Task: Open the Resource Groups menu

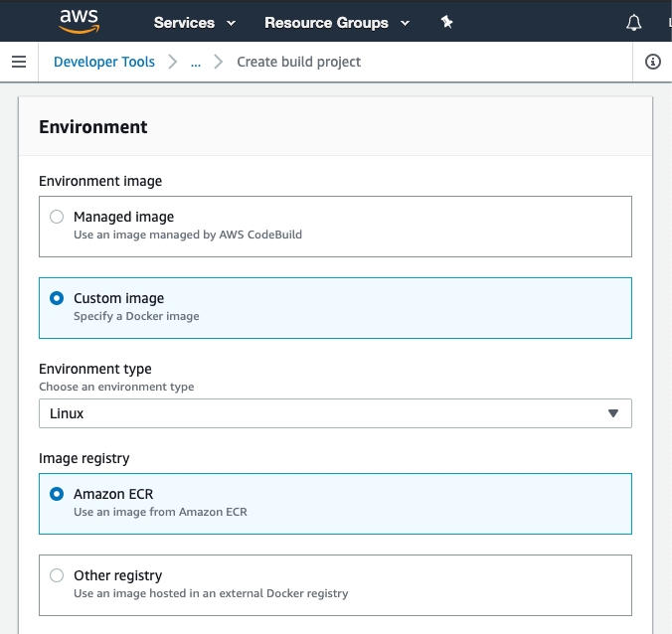Action: pos(337,23)
